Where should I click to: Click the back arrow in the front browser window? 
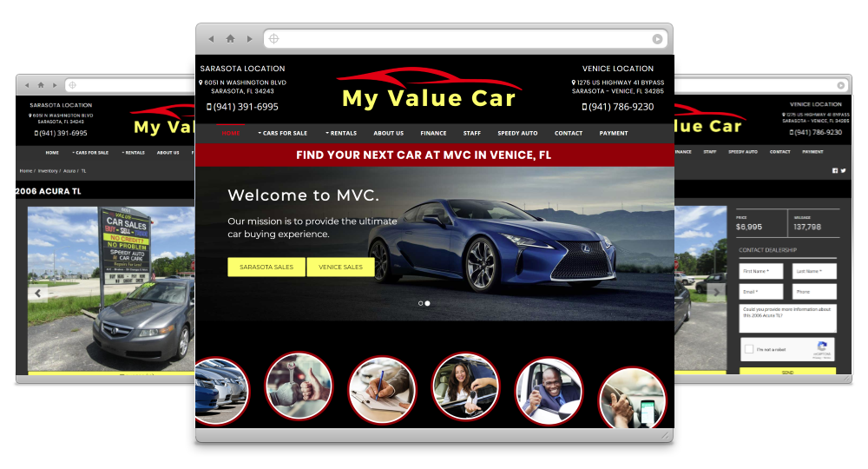pos(211,39)
